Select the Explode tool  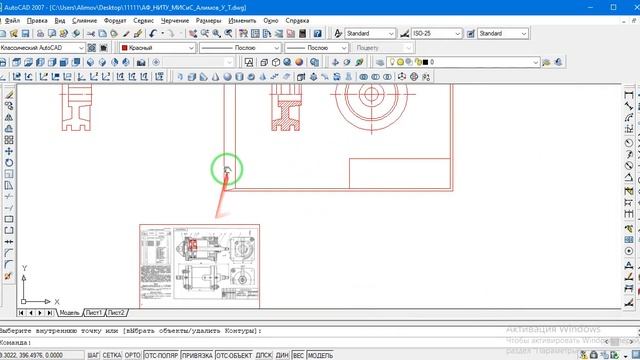point(9,276)
